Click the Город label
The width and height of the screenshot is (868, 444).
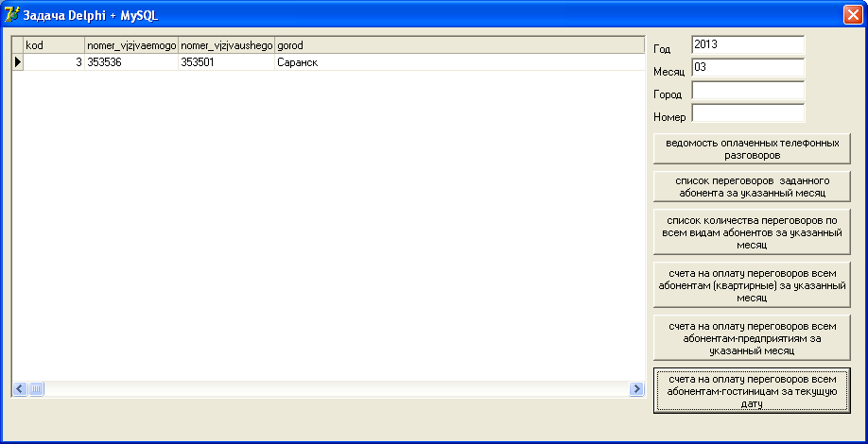click(x=668, y=94)
